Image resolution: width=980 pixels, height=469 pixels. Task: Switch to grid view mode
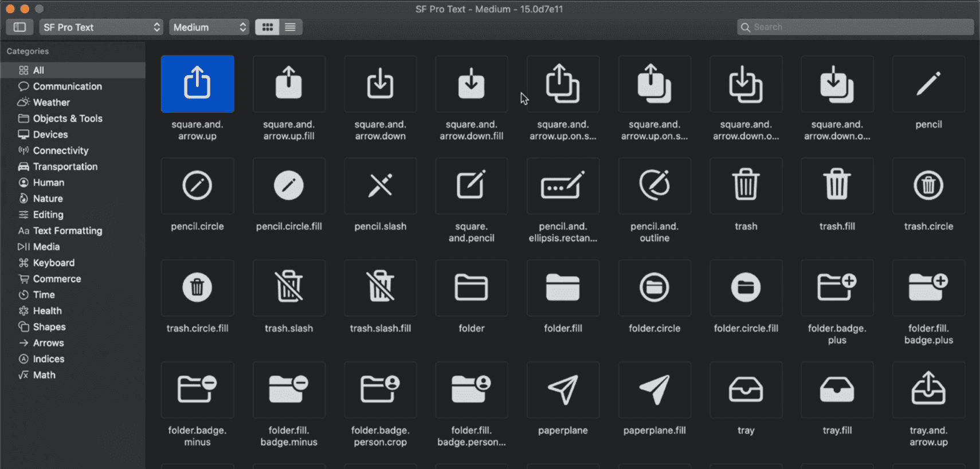click(x=267, y=27)
